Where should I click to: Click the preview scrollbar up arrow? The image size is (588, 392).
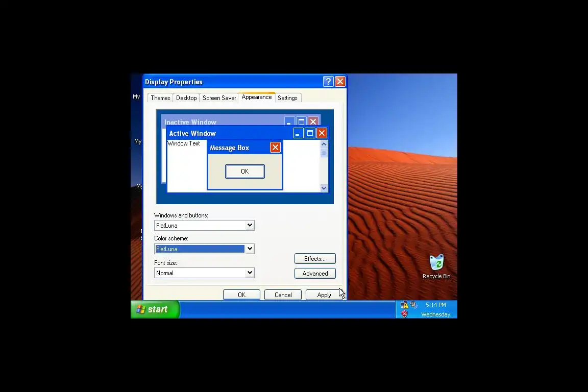pyautogui.click(x=324, y=144)
